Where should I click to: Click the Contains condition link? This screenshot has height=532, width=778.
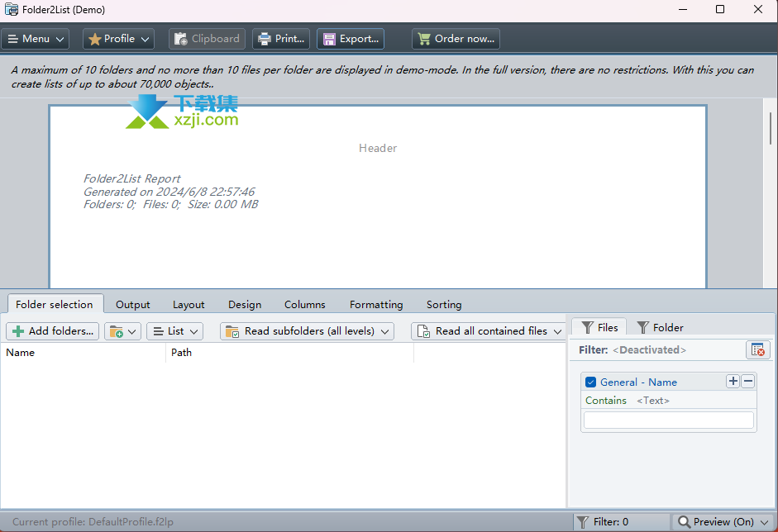pyautogui.click(x=606, y=401)
